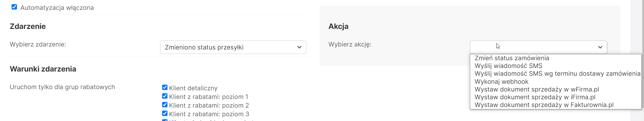Toggle Klient z rabatami: poziom 2

(165, 105)
